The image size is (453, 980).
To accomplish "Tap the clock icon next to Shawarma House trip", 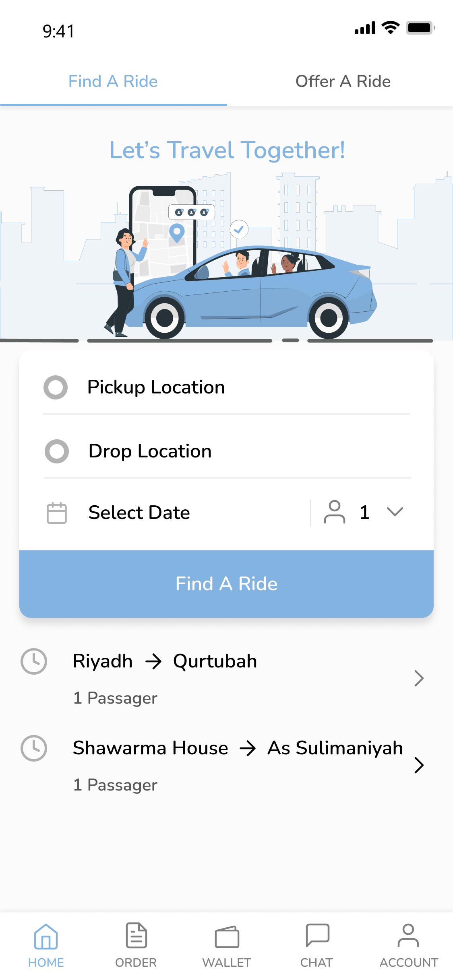I will pyautogui.click(x=34, y=748).
